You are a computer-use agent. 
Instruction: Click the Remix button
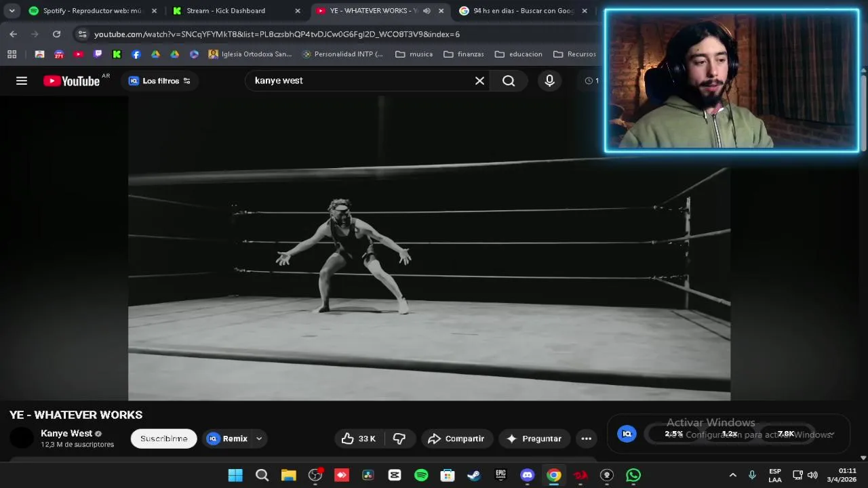[x=227, y=439]
